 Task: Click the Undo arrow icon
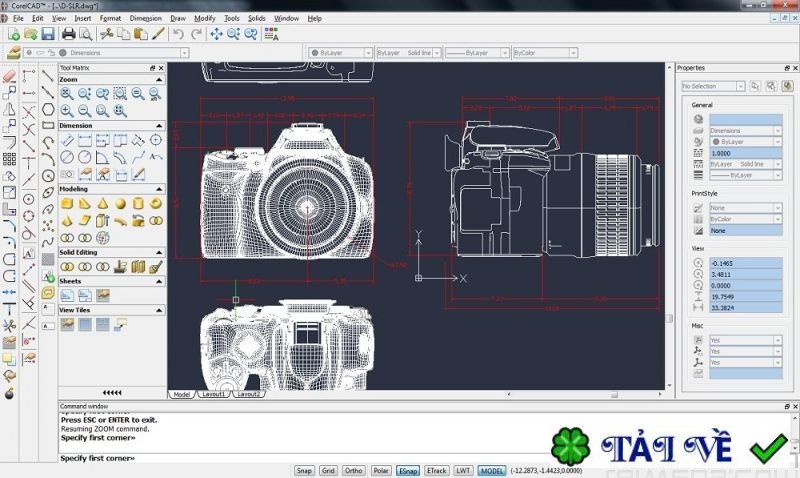tap(178, 34)
